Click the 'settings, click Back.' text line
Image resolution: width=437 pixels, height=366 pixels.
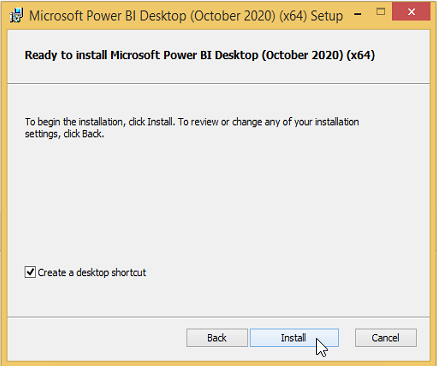point(65,134)
